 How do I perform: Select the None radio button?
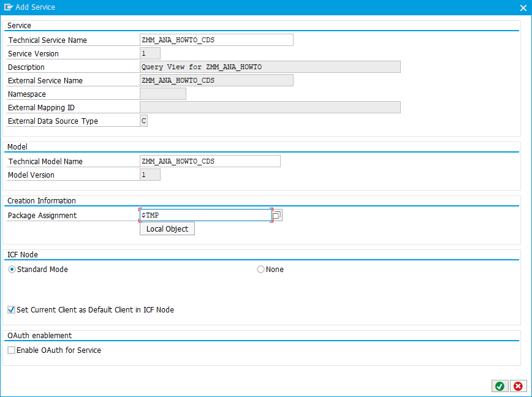point(260,270)
